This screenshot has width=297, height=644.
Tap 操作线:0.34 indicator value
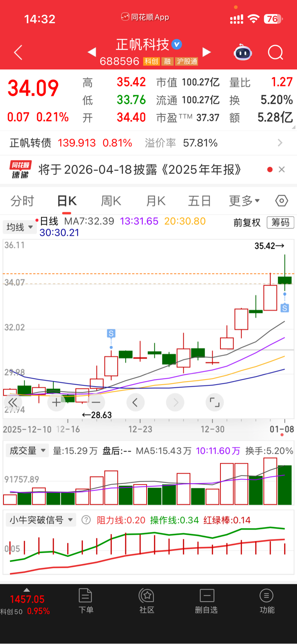[x=174, y=520]
